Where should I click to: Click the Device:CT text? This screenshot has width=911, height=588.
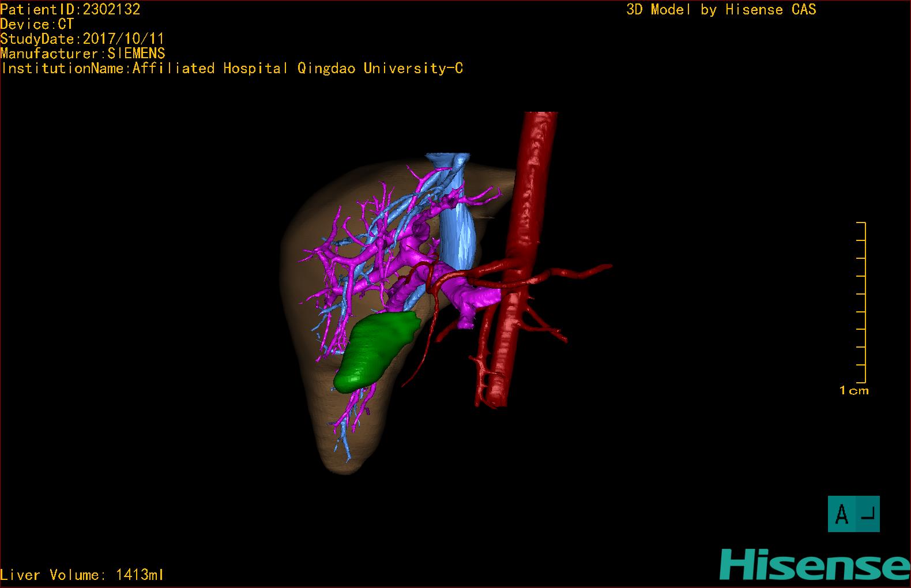click(37, 24)
